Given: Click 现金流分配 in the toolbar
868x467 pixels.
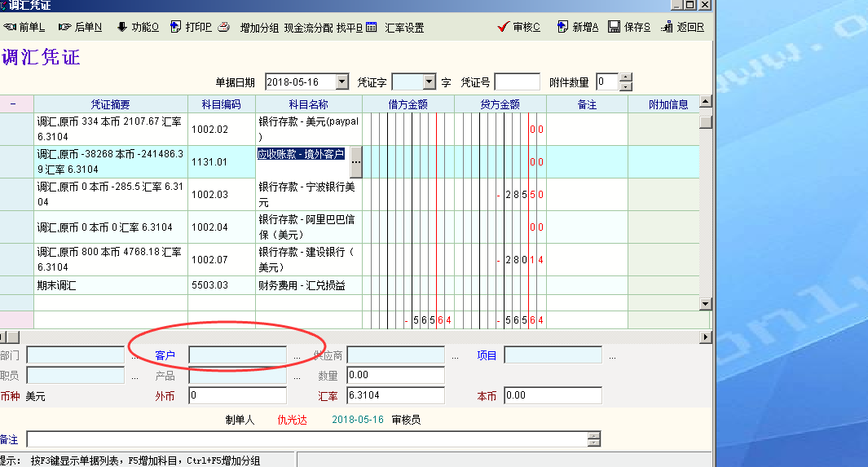Looking at the screenshot, I should 308,27.
